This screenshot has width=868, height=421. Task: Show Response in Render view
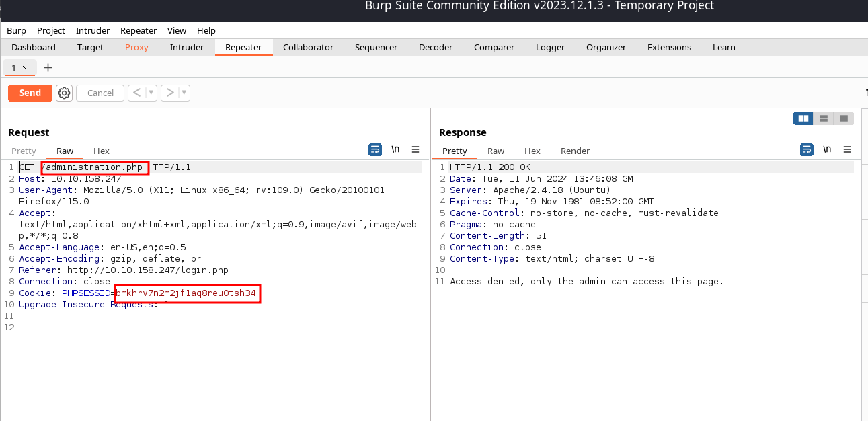pyautogui.click(x=575, y=151)
